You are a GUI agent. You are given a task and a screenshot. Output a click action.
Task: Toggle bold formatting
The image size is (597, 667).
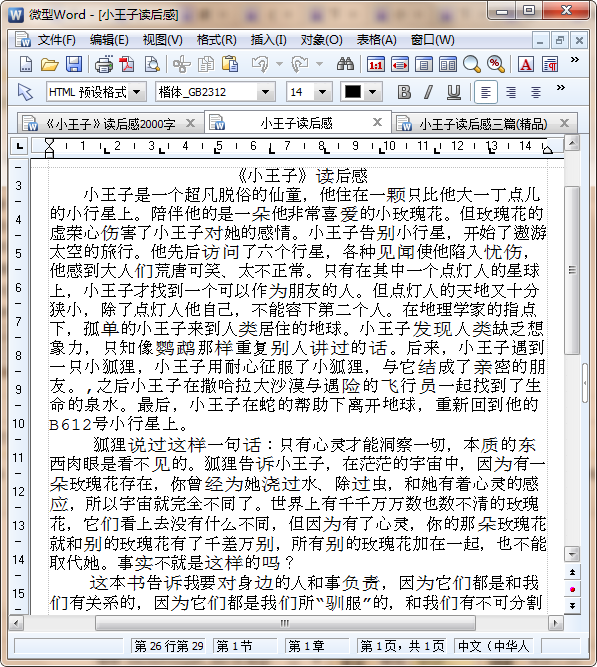pos(404,92)
